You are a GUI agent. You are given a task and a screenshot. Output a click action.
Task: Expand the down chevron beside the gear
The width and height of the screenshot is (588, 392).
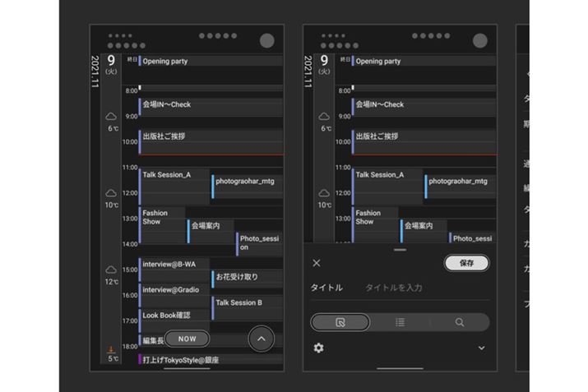point(481,348)
